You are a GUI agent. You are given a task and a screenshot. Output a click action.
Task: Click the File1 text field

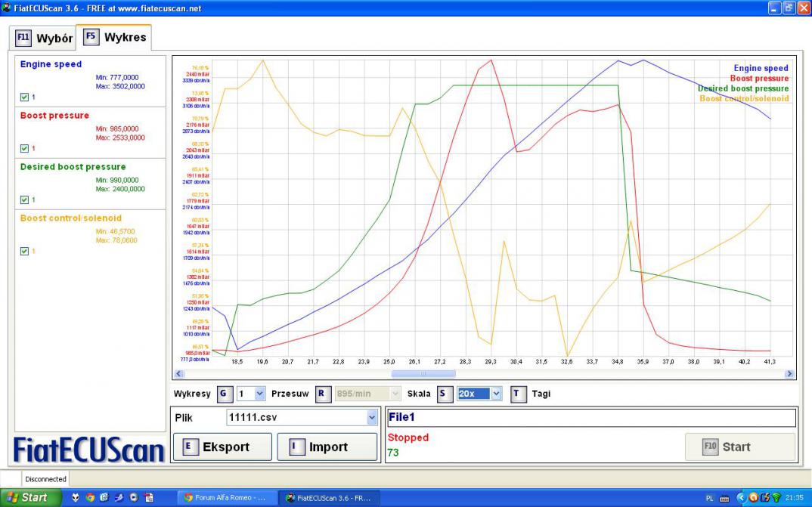coord(591,418)
